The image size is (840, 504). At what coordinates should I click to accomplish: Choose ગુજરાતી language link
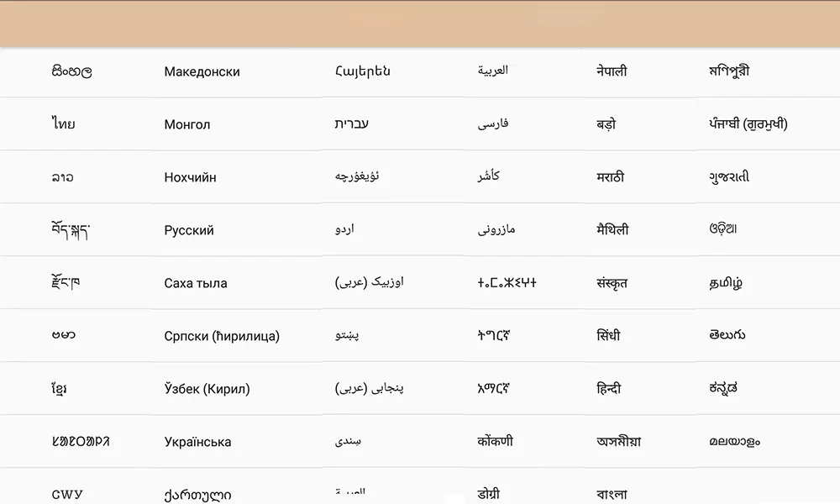(728, 176)
